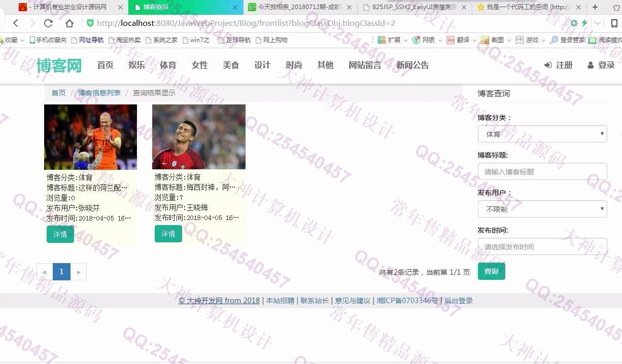
Task: Open the 足球导航 bookmark
Action: (x=234, y=40)
